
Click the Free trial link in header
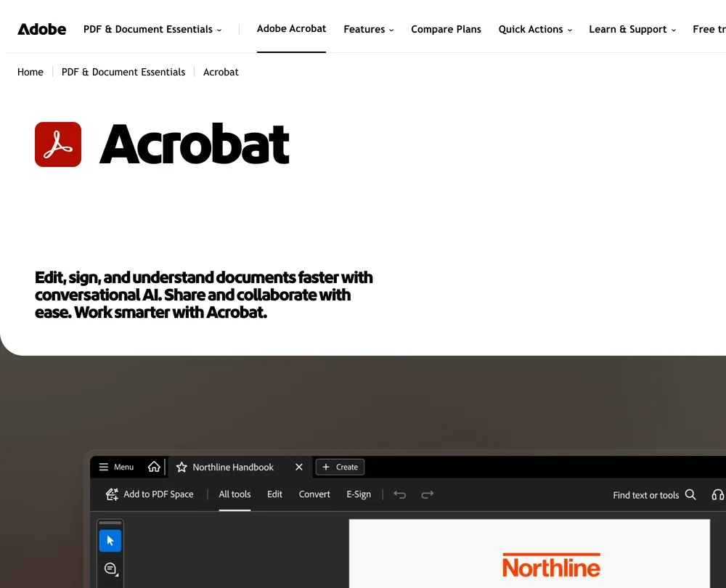pyautogui.click(x=709, y=29)
